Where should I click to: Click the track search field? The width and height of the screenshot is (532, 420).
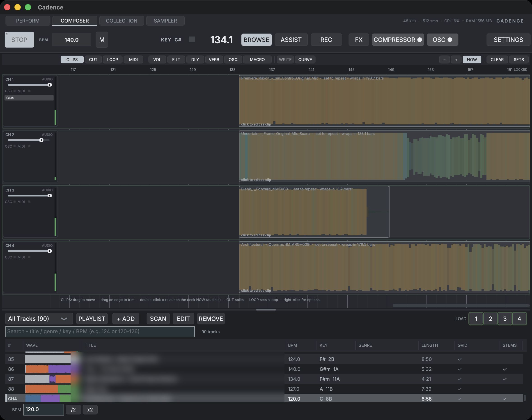click(100, 331)
